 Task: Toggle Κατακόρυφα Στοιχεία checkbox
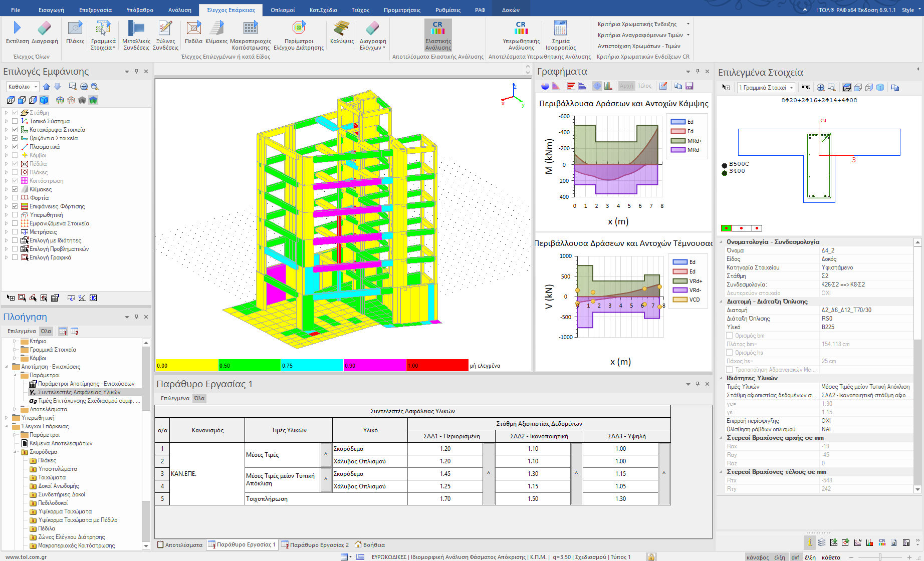(x=15, y=130)
